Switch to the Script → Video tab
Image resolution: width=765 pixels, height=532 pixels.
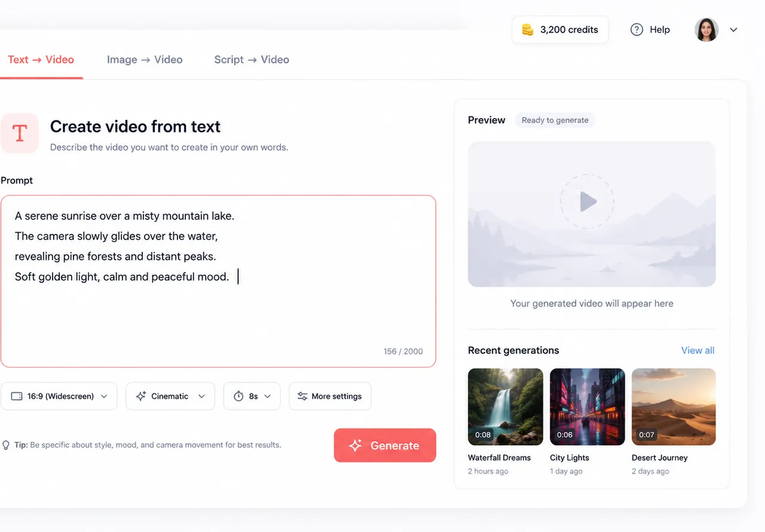point(252,60)
